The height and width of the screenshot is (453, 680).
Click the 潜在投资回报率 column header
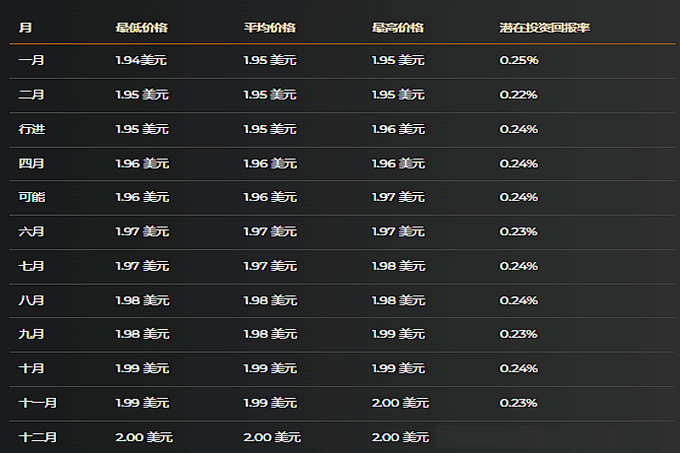coord(544,27)
